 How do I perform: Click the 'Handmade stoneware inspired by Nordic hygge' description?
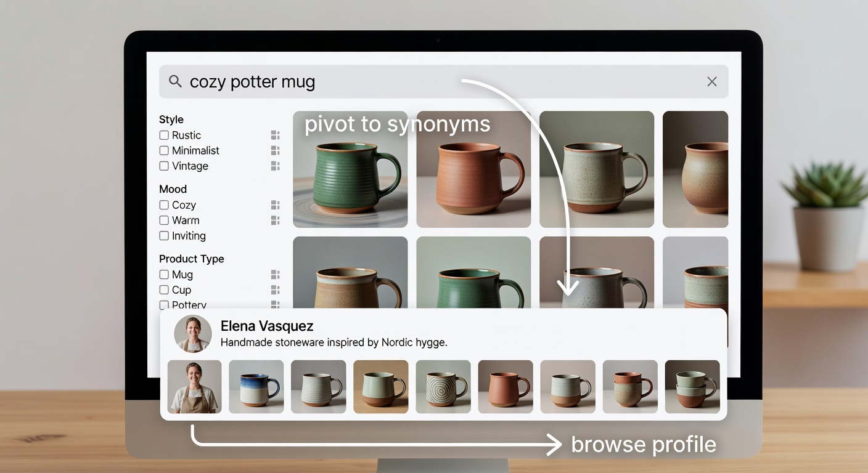[x=334, y=342]
